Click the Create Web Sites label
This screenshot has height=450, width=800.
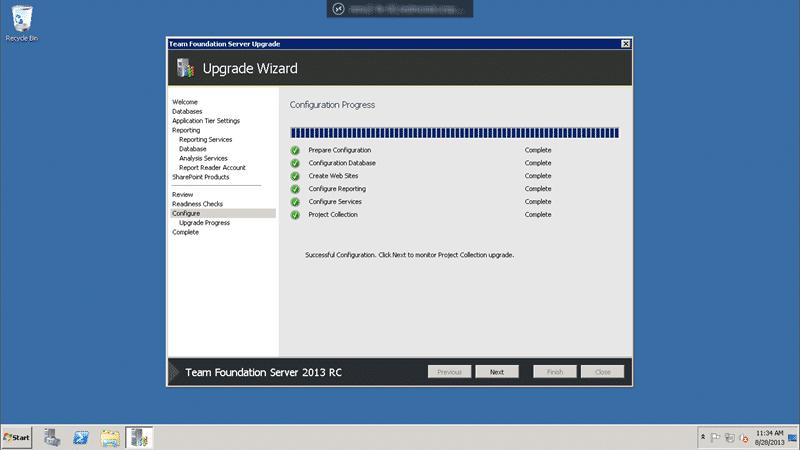[333, 176]
